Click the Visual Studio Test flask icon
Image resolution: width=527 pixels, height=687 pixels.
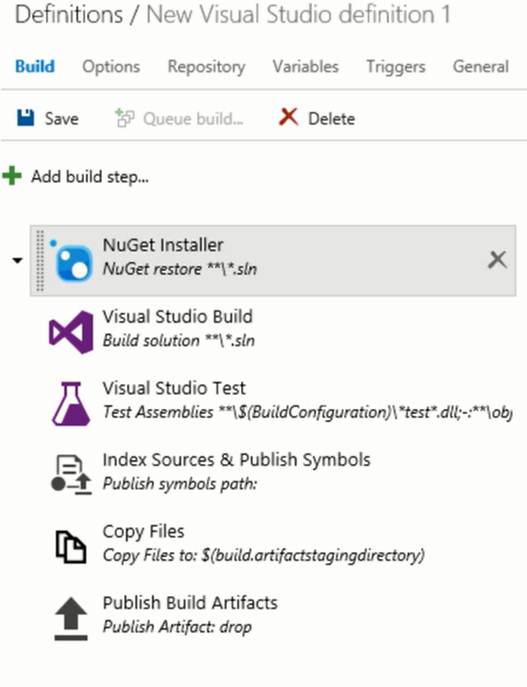[x=71, y=404]
